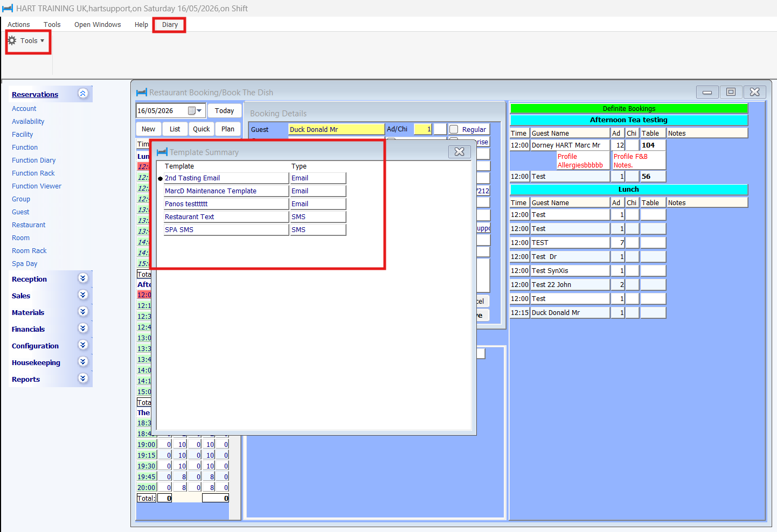The image size is (777, 532).
Task: Click the Today button
Action: (x=224, y=111)
